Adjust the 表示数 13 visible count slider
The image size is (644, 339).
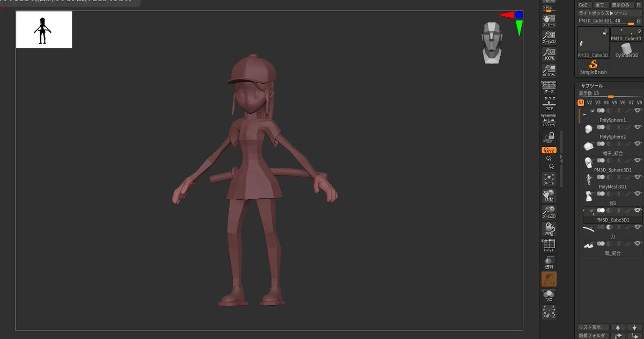pyautogui.click(x=610, y=93)
